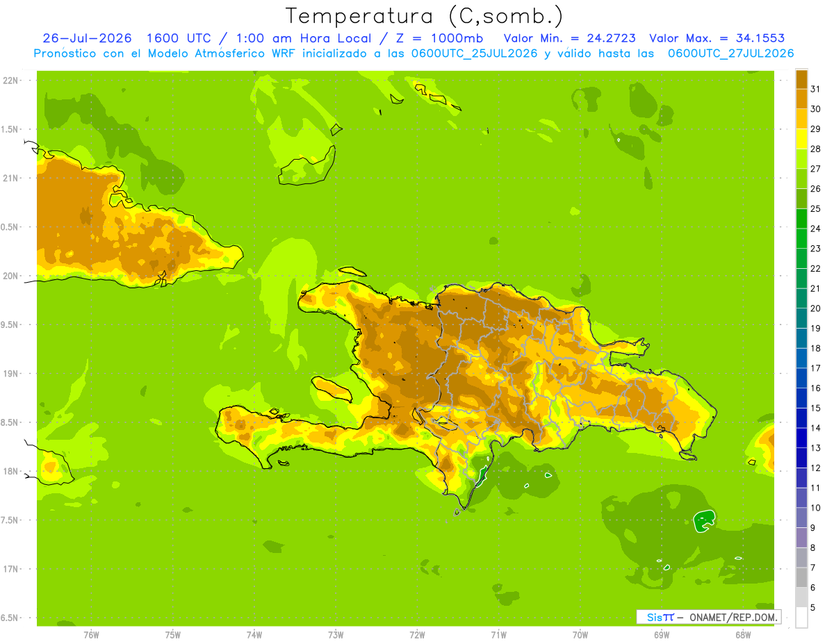
Task: Click the 73W longitude axis label
Action: point(336,635)
